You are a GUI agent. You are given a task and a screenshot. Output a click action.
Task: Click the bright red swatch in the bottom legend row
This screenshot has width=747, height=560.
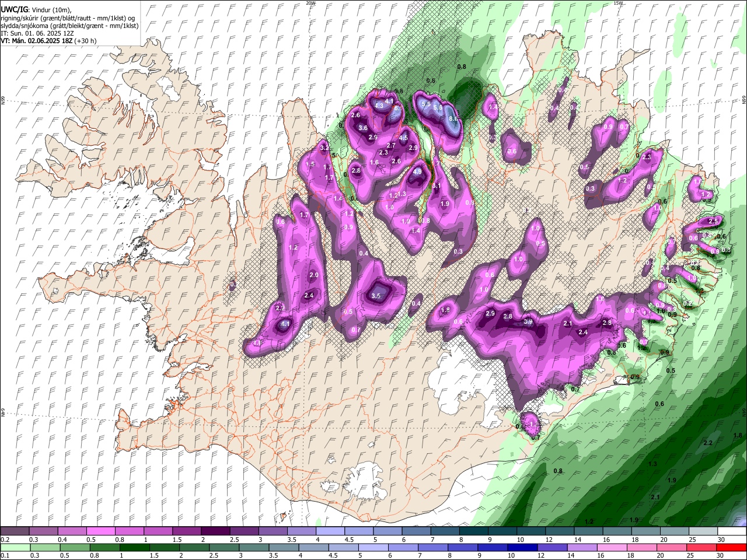pyautogui.click(x=732, y=548)
